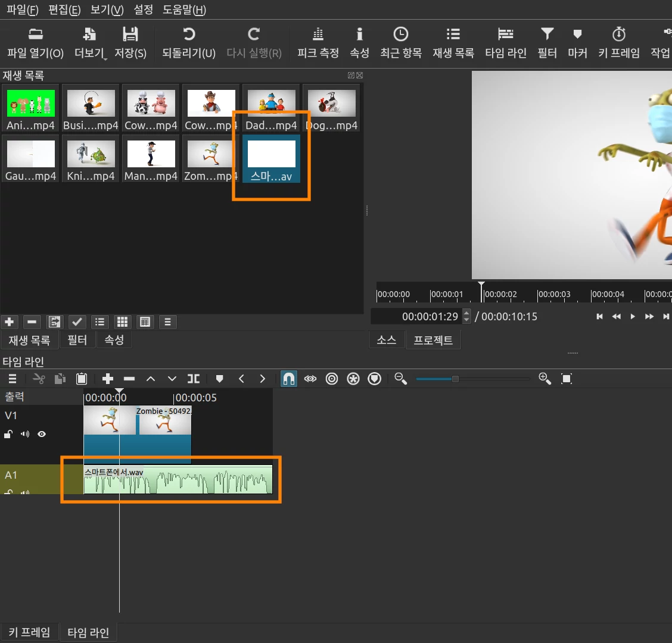Lift clip with the overwrite-down chevron
The image size is (672, 643).
click(x=172, y=379)
